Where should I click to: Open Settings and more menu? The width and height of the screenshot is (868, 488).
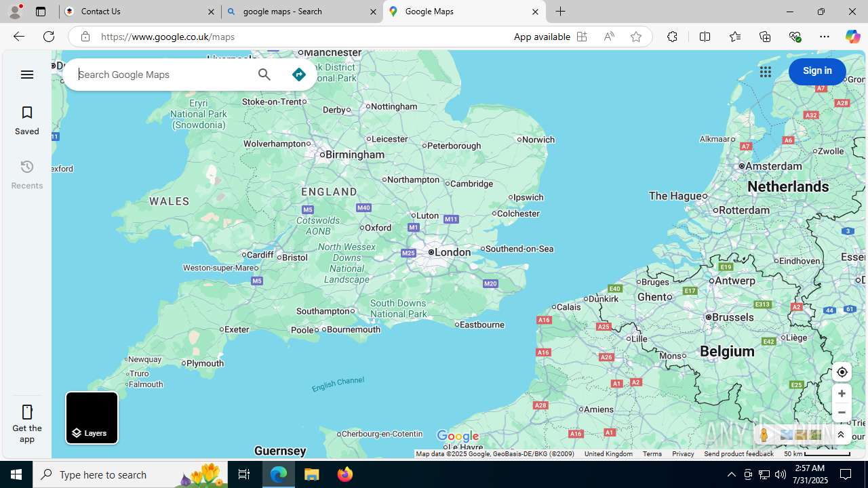point(824,37)
